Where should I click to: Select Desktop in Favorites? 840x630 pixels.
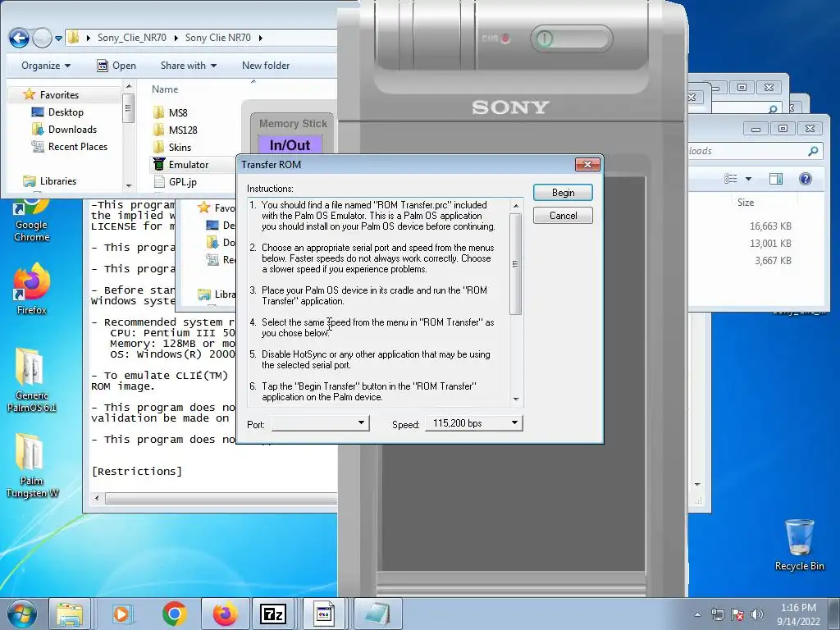click(66, 112)
